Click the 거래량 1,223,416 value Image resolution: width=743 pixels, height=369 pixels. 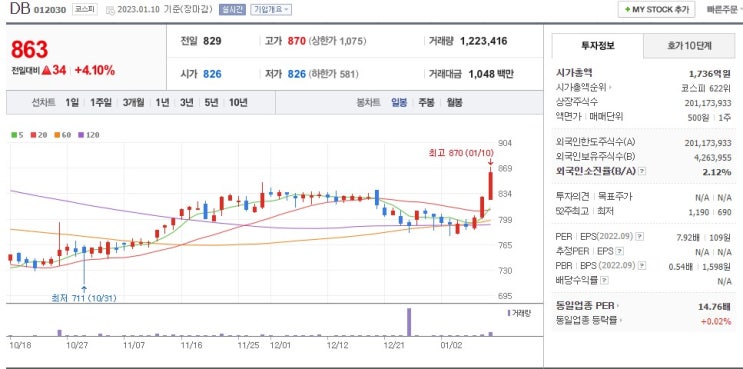(x=483, y=41)
